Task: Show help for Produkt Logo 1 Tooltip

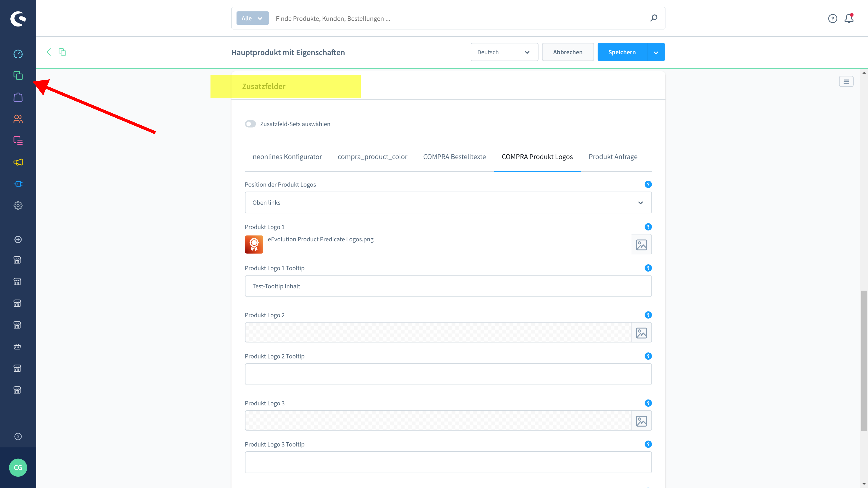Action: [x=648, y=268]
